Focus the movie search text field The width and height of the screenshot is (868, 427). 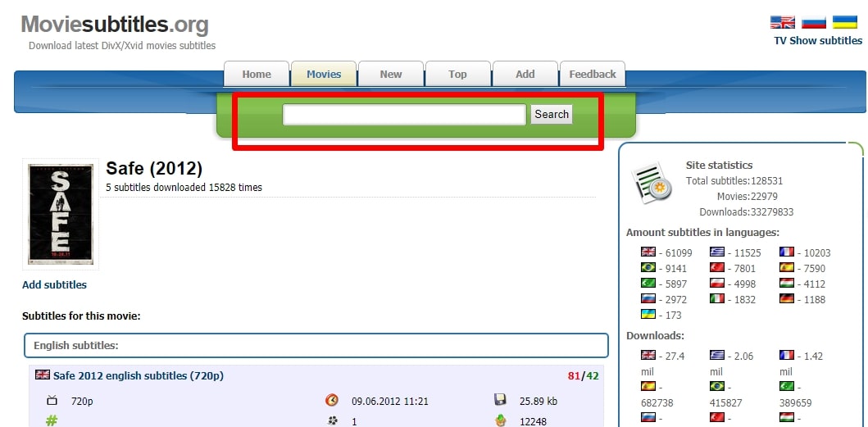(404, 115)
